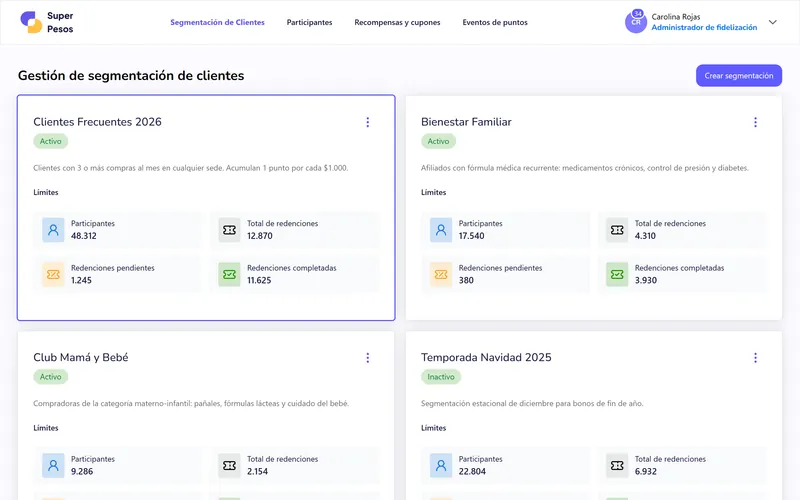Viewport: 800px width, 500px height.
Task: Click Límites label in Clientes Frecuentes card
Action: coord(46,192)
